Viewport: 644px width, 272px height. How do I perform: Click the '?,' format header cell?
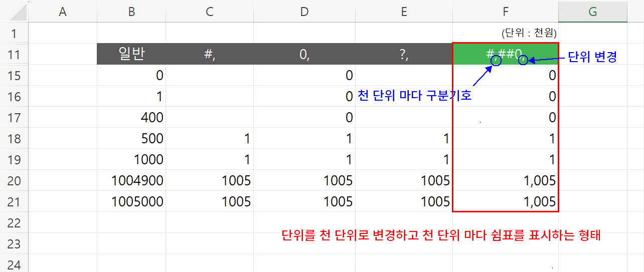click(x=404, y=54)
